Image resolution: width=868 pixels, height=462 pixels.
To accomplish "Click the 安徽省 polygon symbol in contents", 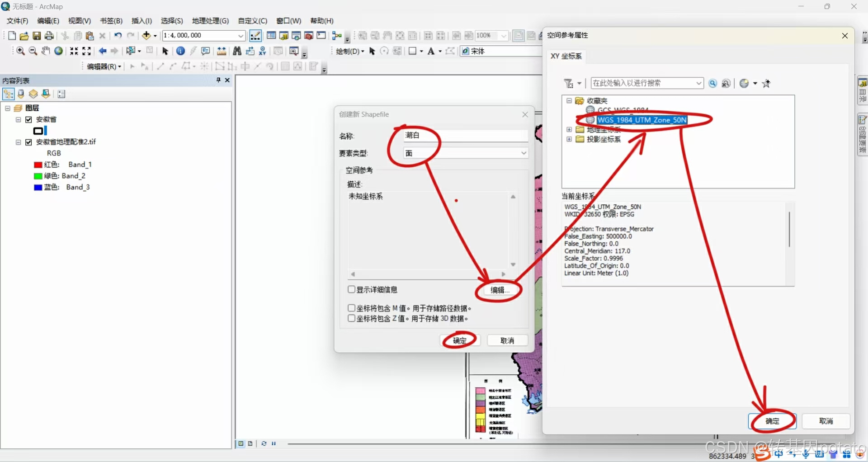I will coord(38,131).
